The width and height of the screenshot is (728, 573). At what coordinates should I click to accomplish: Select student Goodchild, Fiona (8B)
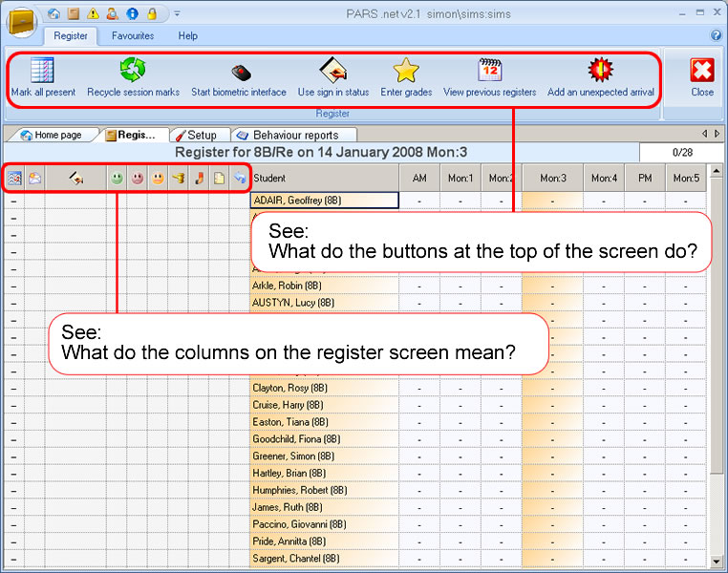pyautogui.click(x=325, y=439)
